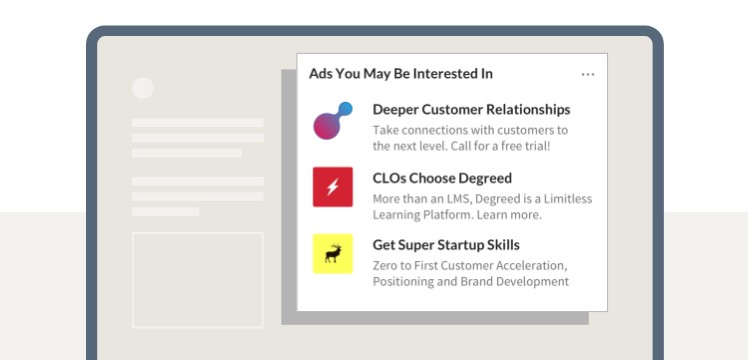Image resolution: width=748 pixels, height=360 pixels.
Task: Click the round placeholder avatar circle
Action: click(x=143, y=88)
